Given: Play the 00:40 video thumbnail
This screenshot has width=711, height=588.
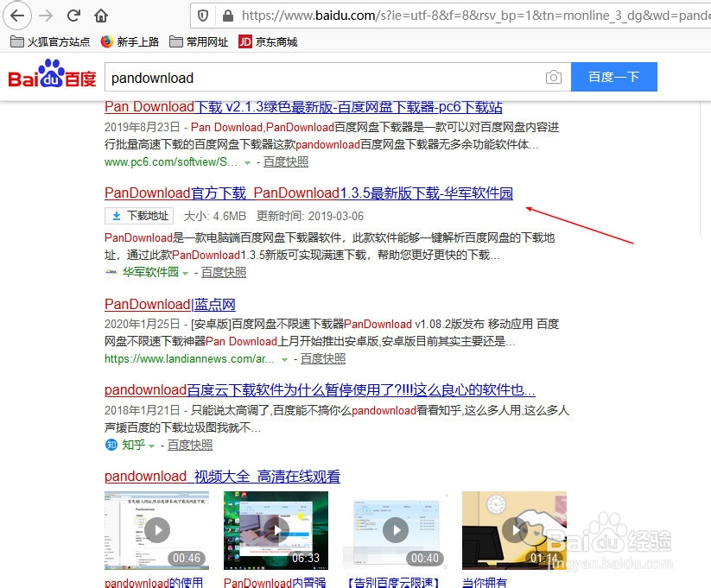Looking at the screenshot, I should [x=396, y=530].
